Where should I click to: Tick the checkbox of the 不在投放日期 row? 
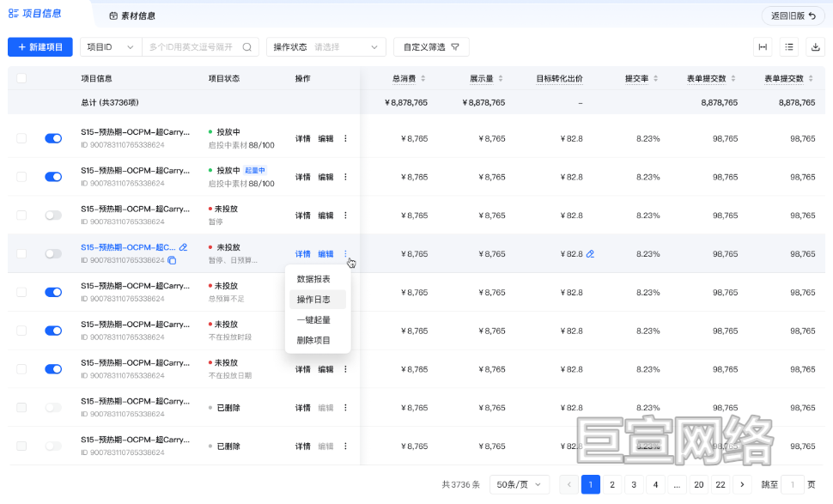point(21,369)
